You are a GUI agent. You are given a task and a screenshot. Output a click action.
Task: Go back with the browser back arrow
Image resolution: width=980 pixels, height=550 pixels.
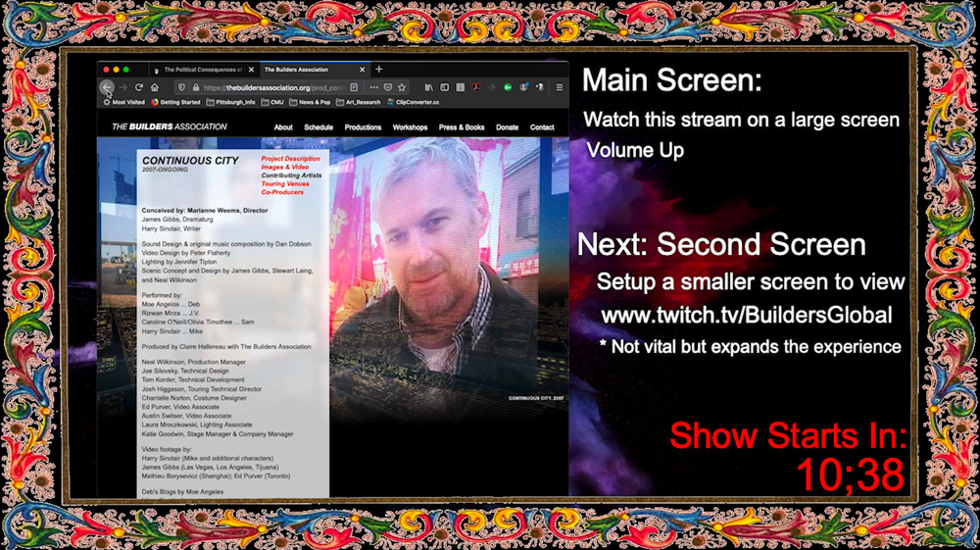107,87
